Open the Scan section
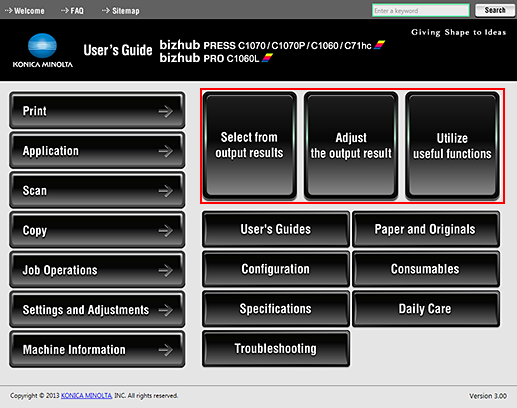 (x=97, y=190)
